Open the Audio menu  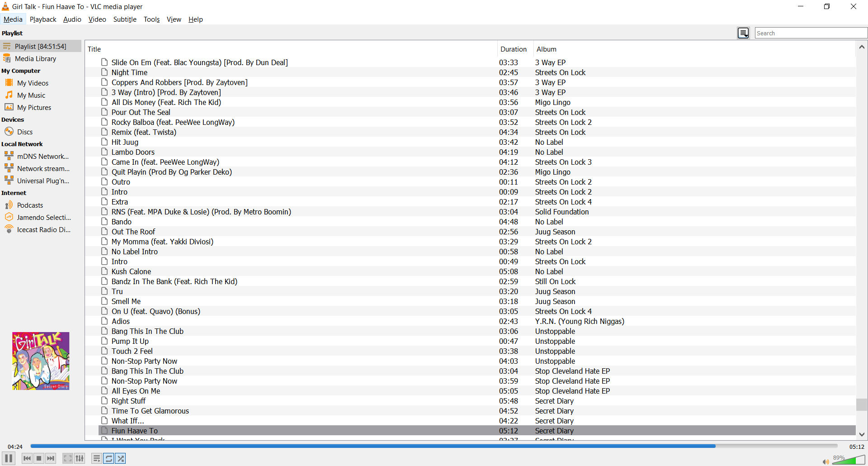coord(72,19)
